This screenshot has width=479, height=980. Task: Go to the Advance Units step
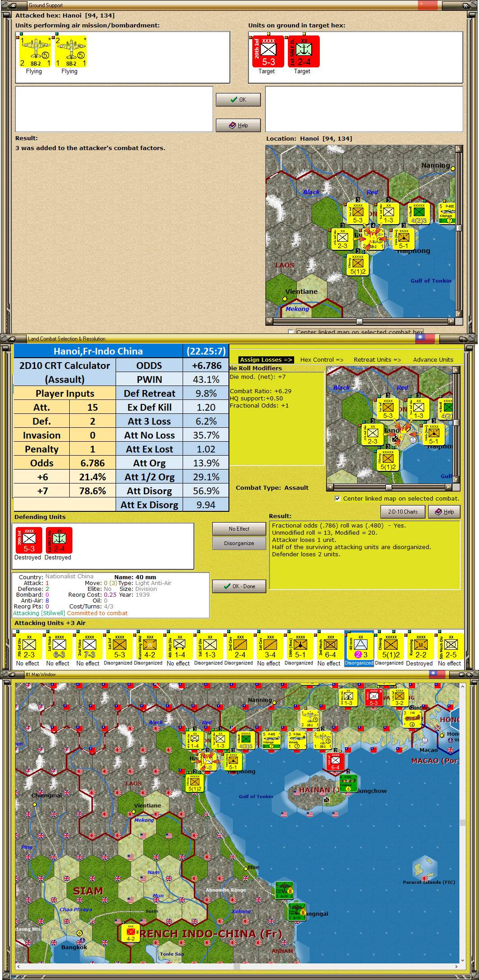[x=433, y=359]
